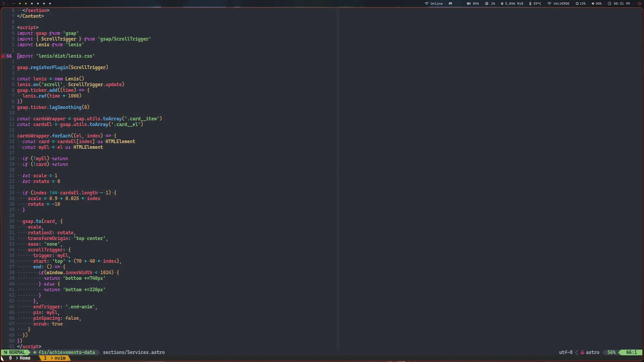Click the pinSpacing: false line
This screenshot has width=644, height=362.
[57, 318]
